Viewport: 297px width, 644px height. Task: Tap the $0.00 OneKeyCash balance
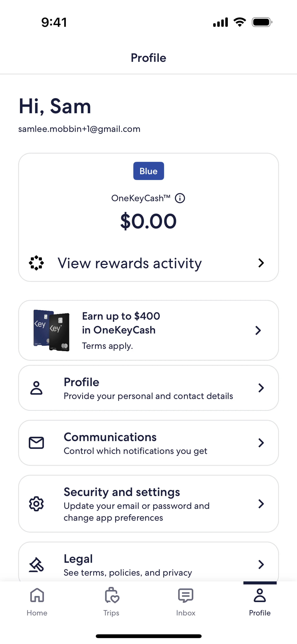coord(148,221)
